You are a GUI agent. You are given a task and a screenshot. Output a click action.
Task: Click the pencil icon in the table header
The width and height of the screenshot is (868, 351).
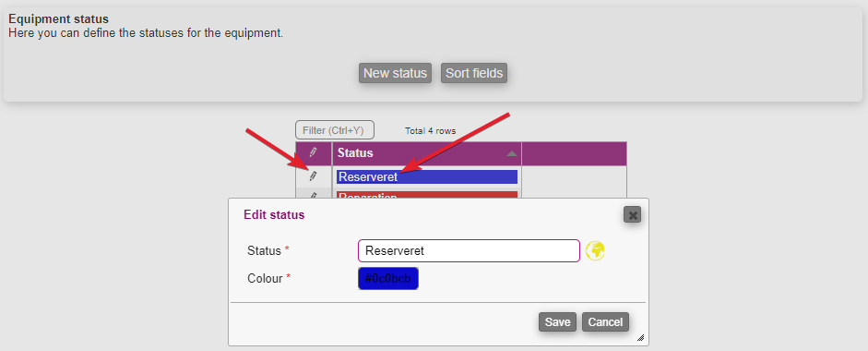314,151
